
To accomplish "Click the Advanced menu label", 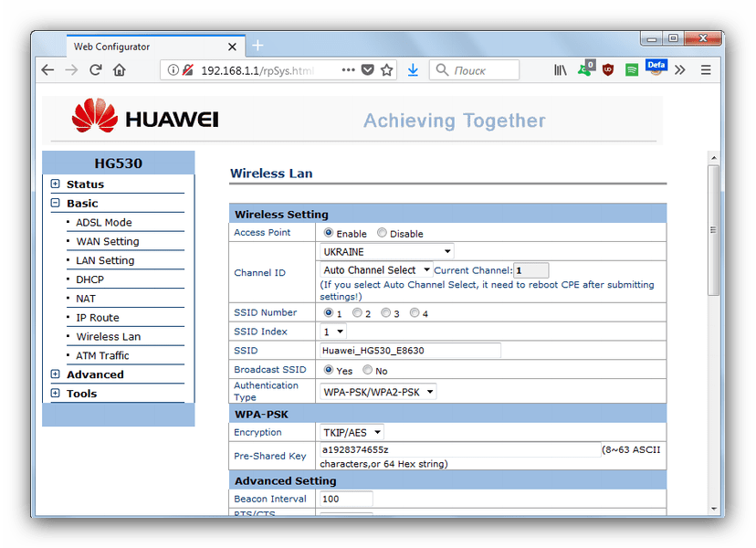I will point(95,374).
